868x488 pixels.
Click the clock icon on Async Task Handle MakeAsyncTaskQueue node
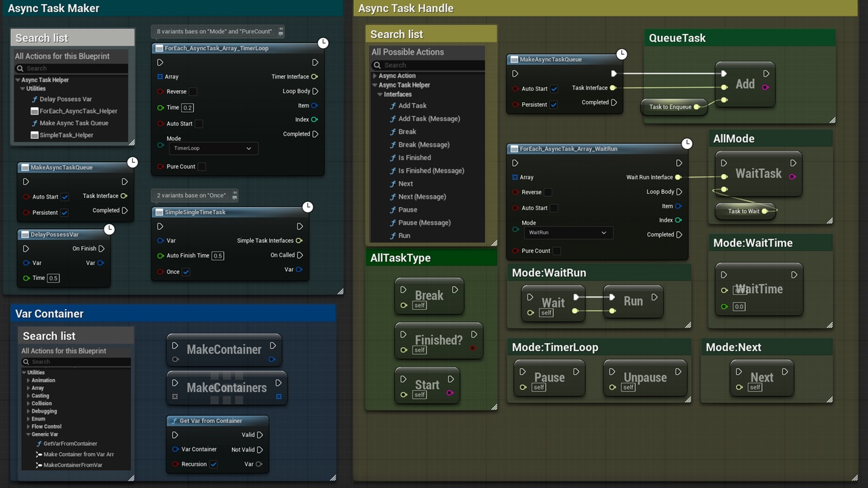pos(622,54)
